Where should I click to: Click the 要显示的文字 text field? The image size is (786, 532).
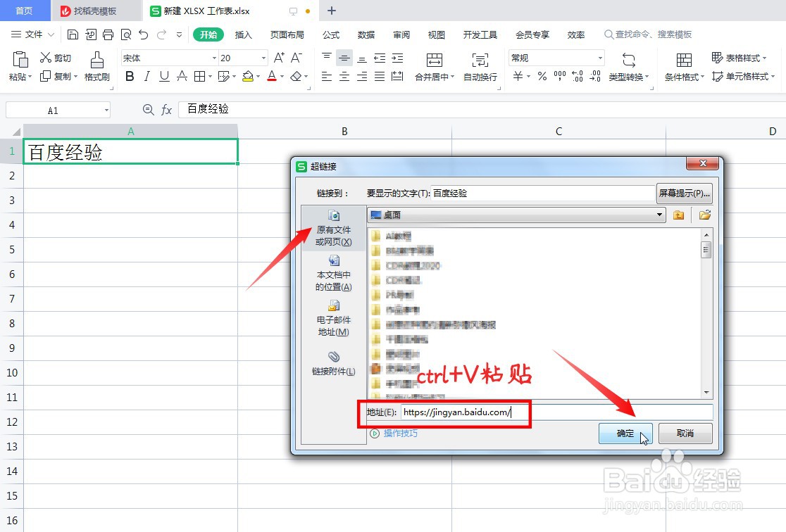[543, 194]
